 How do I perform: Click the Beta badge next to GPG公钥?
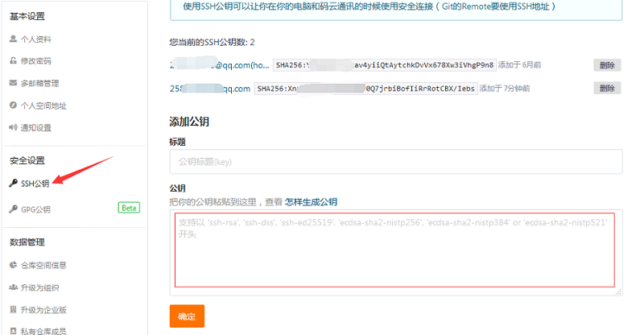tap(129, 208)
